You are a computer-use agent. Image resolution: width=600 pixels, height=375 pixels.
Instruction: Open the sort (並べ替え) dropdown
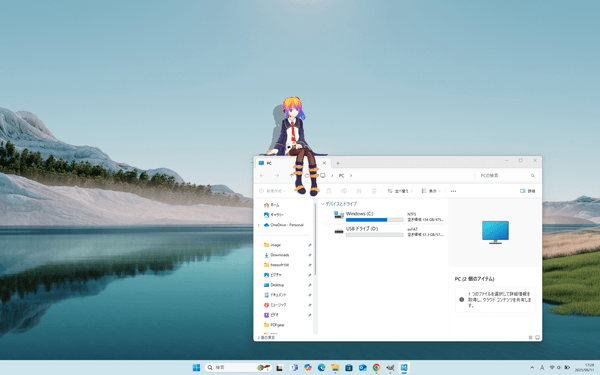tap(400, 191)
